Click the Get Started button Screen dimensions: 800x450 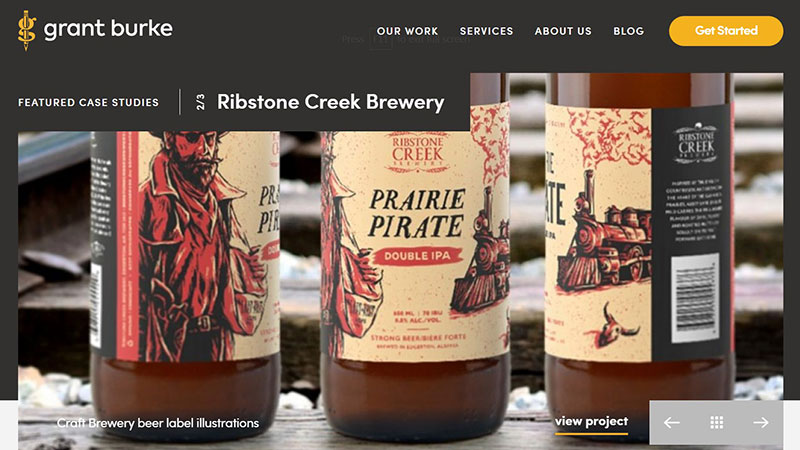click(726, 31)
